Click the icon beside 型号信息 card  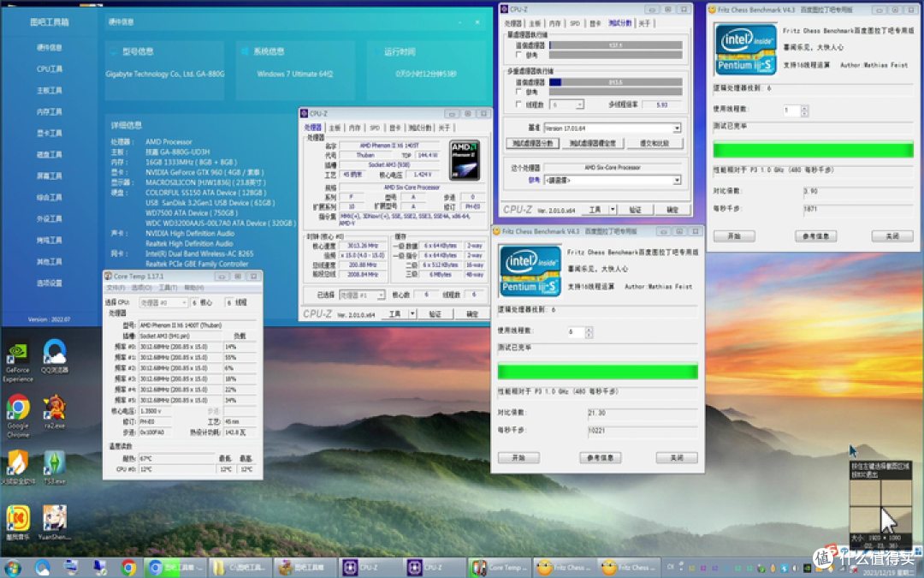click(114, 52)
